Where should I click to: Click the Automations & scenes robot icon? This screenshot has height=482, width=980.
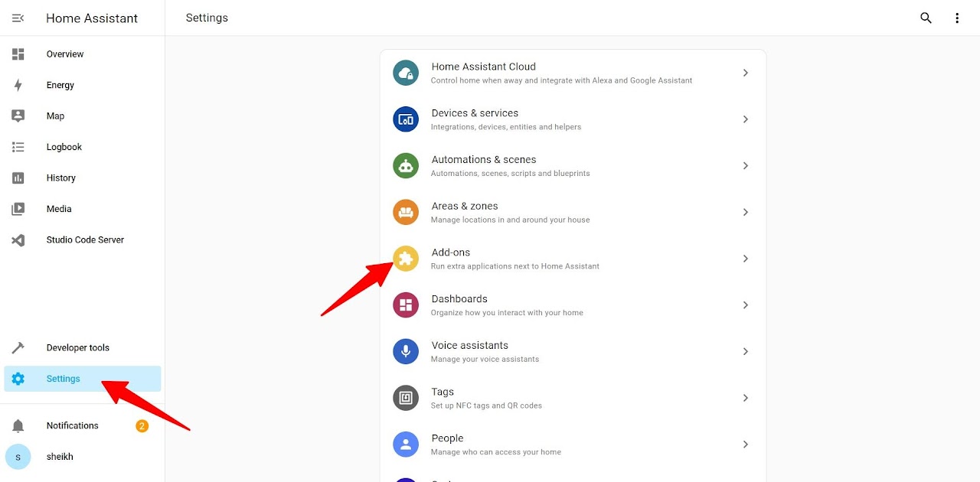[x=406, y=166]
